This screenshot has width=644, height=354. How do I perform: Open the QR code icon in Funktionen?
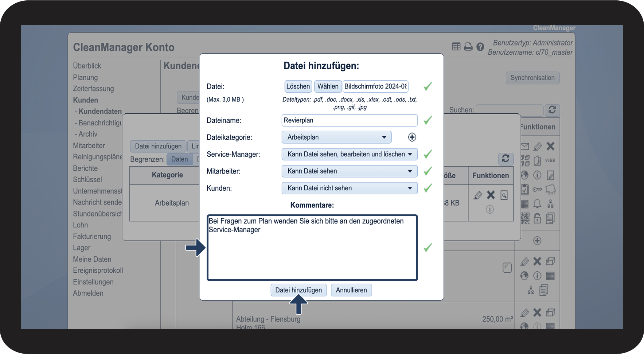[525, 218]
